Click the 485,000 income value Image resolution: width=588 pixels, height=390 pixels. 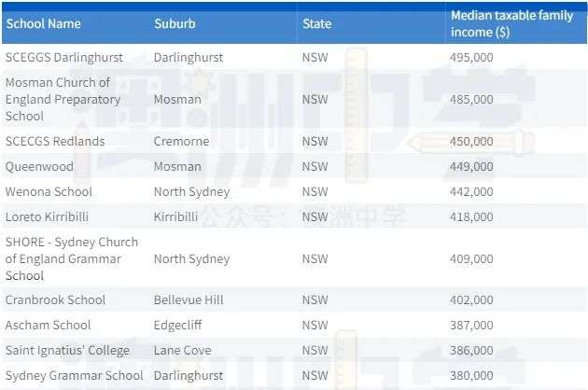471,99
